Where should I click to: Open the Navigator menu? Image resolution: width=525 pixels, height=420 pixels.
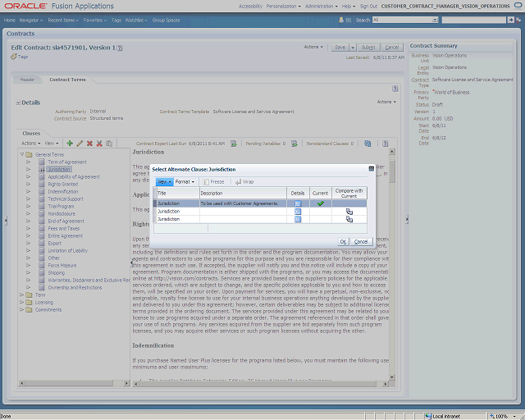(x=31, y=20)
